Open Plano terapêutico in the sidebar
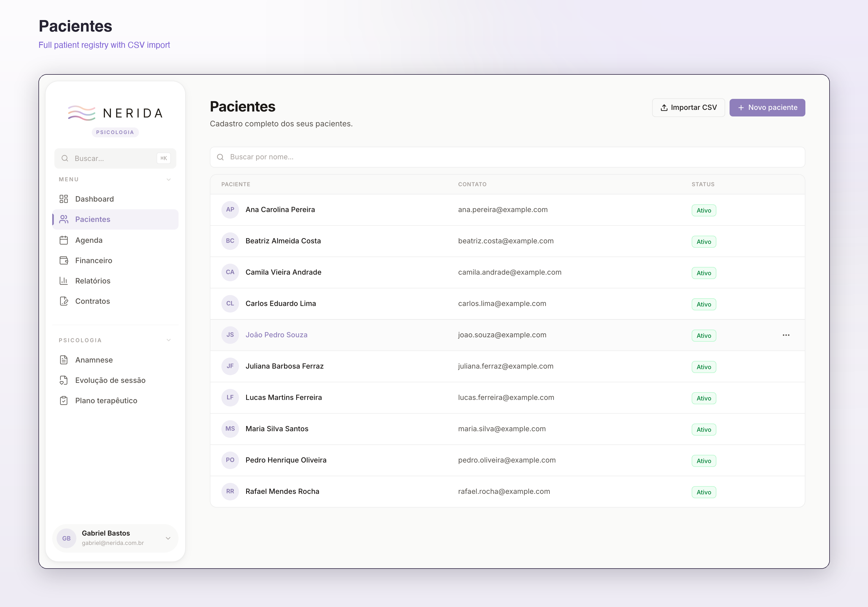Viewport: 868px width, 607px height. [115, 401]
